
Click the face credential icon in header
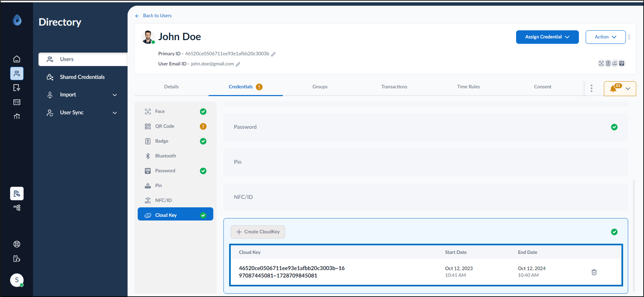[x=601, y=63]
